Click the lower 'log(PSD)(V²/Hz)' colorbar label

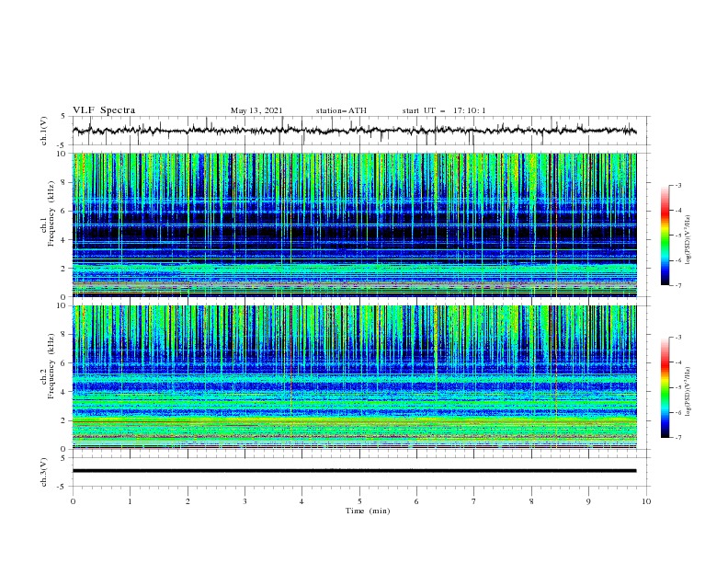coord(688,391)
